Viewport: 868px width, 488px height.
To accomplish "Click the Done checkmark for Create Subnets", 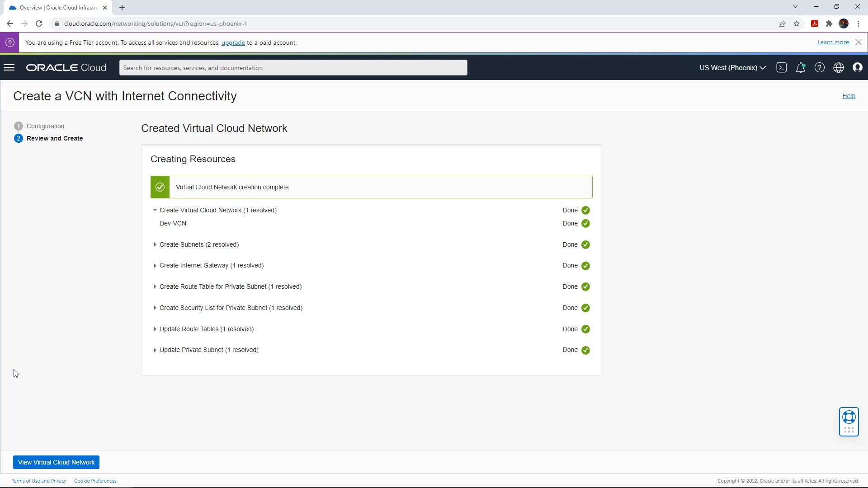I will pos(585,244).
